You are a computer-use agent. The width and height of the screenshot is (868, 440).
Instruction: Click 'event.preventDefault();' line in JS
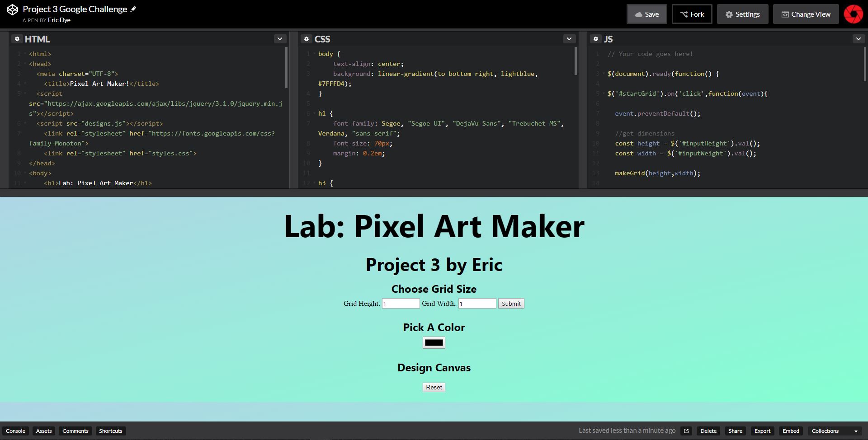click(657, 113)
